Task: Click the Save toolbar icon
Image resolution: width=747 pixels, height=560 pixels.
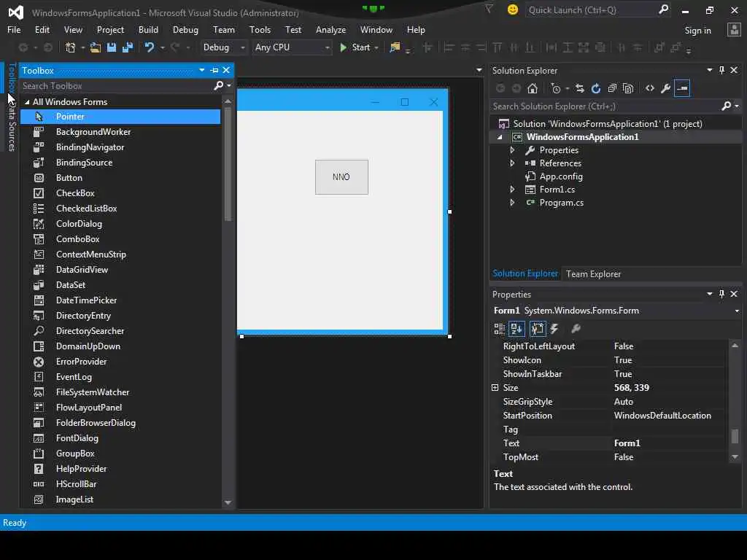Action: (x=112, y=47)
